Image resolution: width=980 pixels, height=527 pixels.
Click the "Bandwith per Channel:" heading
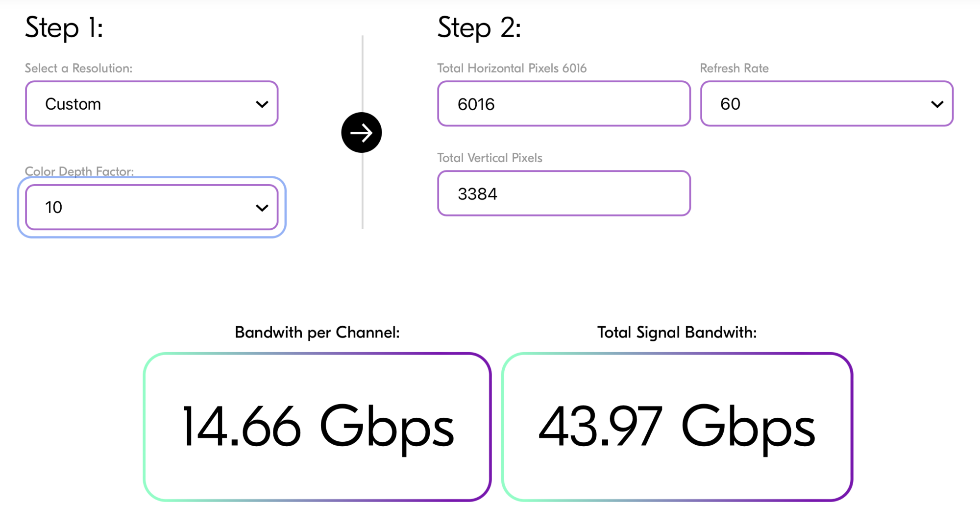click(317, 333)
